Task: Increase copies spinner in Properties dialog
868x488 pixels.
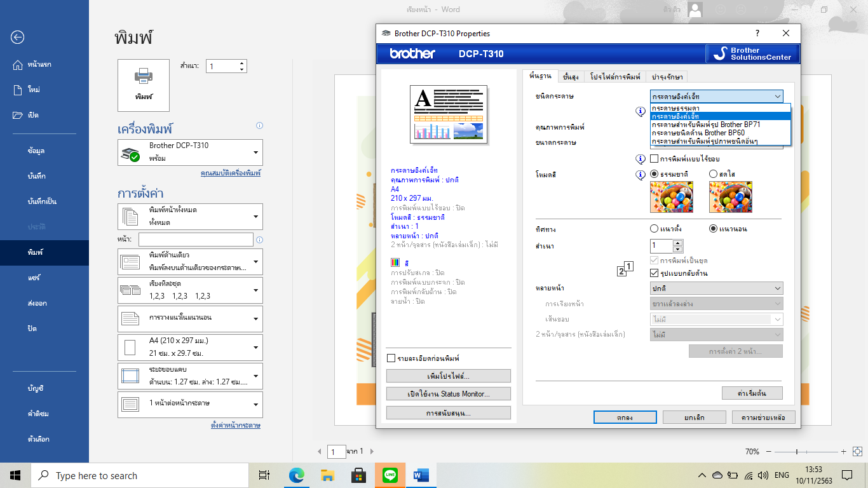Action: (x=677, y=243)
